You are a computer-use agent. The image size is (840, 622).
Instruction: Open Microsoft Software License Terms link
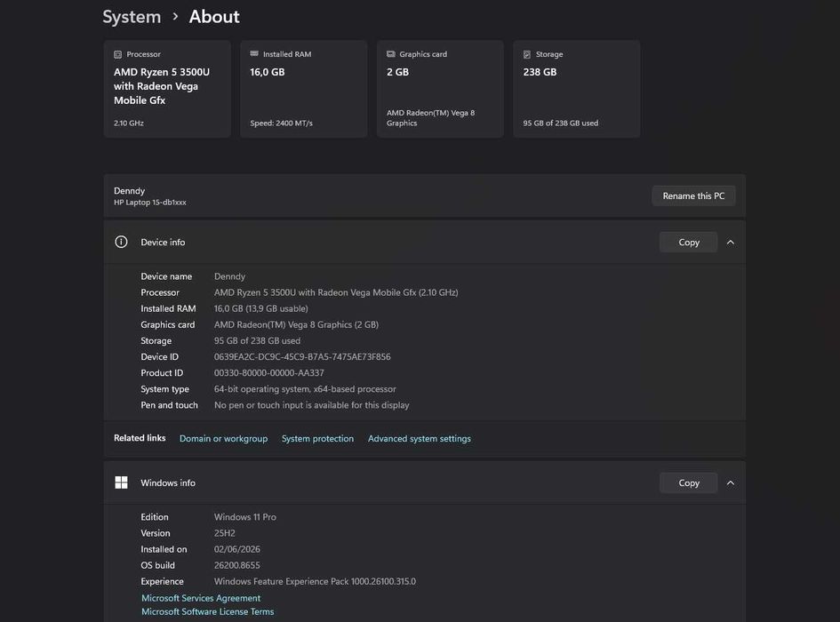click(208, 611)
